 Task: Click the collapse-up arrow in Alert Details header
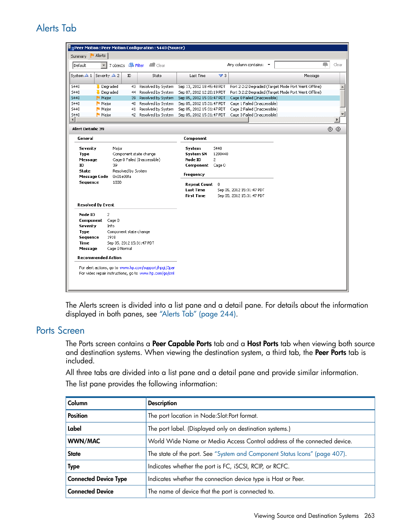(x=330, y=129)
